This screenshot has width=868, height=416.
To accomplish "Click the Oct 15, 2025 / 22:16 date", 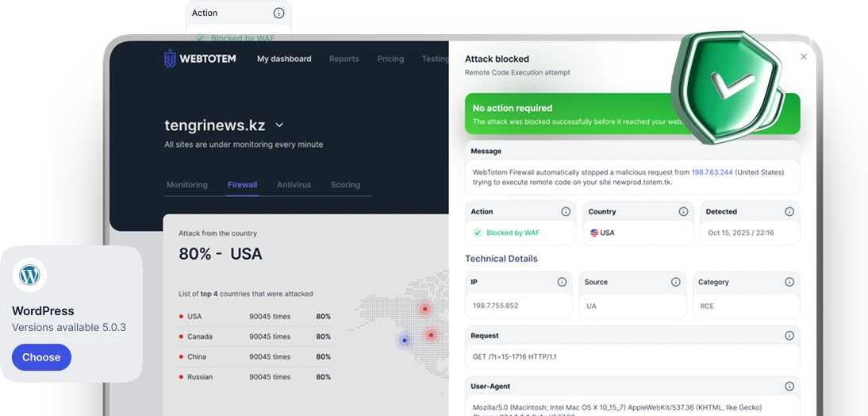I will pyautogui.click(x=741, y=233).
